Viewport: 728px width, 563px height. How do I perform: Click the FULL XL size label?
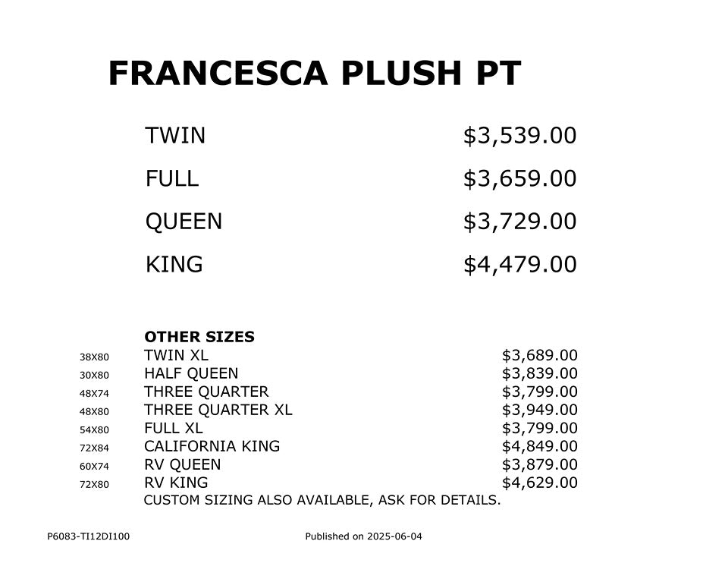point(174,428)
